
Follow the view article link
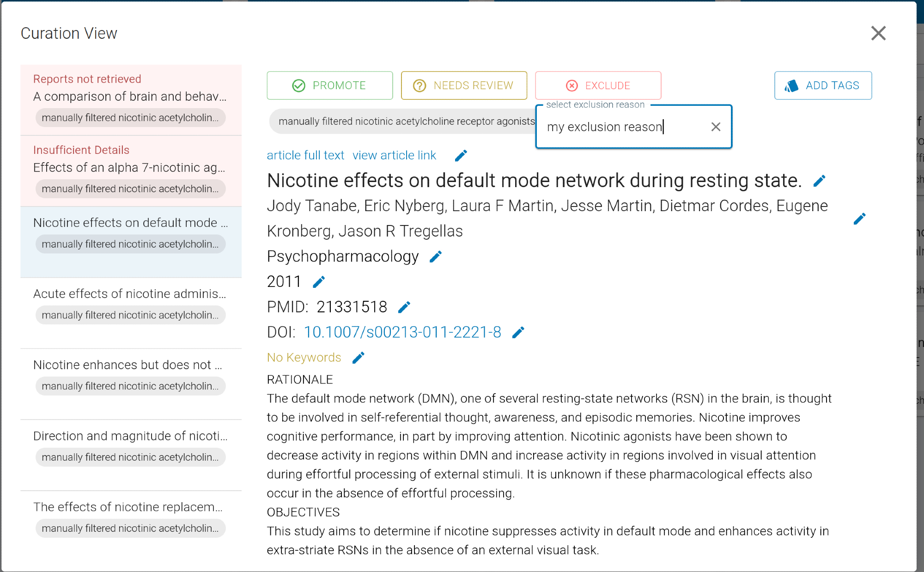[394, 155]
